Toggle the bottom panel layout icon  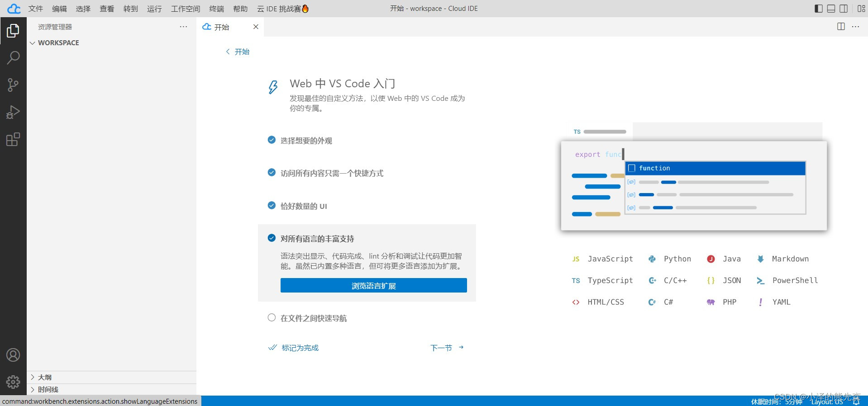pyautogui.click(x=831, y=9)
